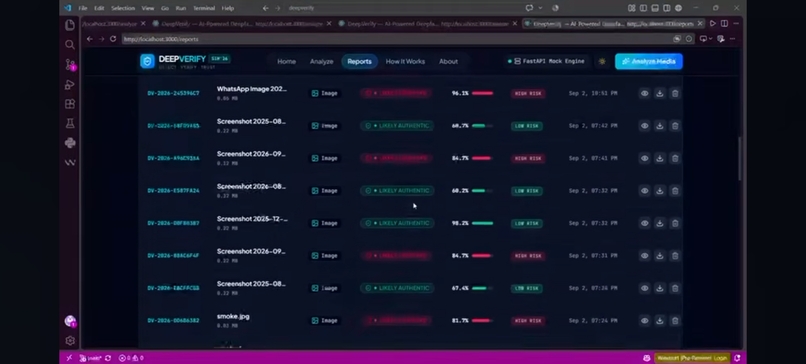
Task: Open the Testing flask view
Action: (x=70, y=123)
